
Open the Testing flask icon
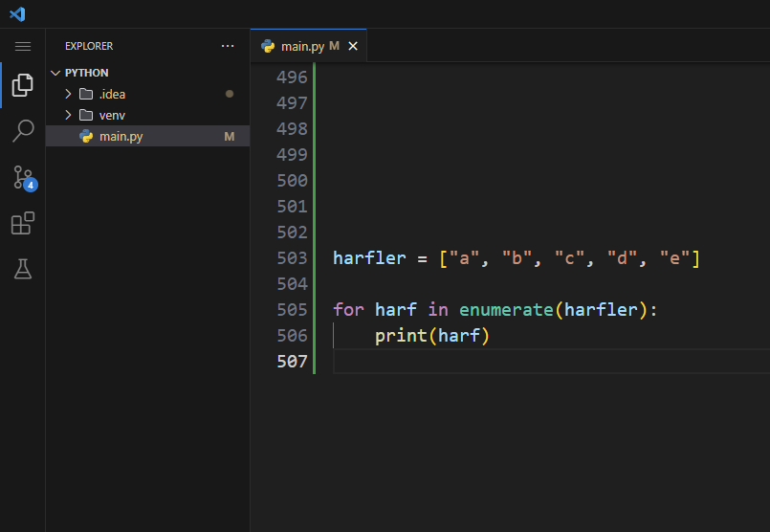click(x=23, y=269)
